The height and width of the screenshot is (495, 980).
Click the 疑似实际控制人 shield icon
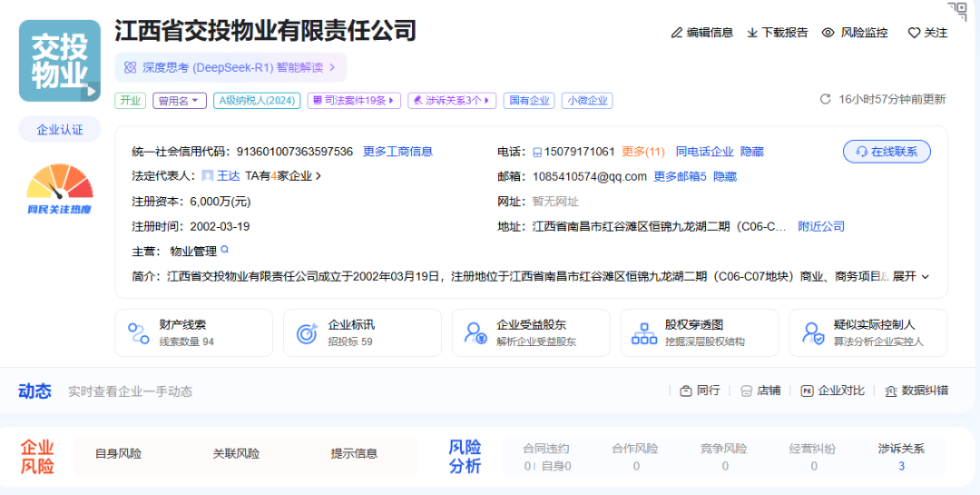click(x=813, y=333)
